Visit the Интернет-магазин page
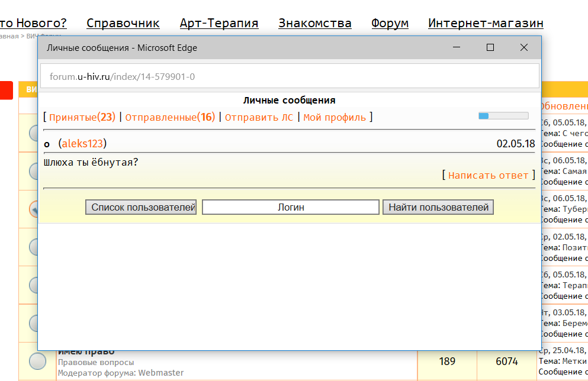The image size is (588, 381). [x=486, y=23]
